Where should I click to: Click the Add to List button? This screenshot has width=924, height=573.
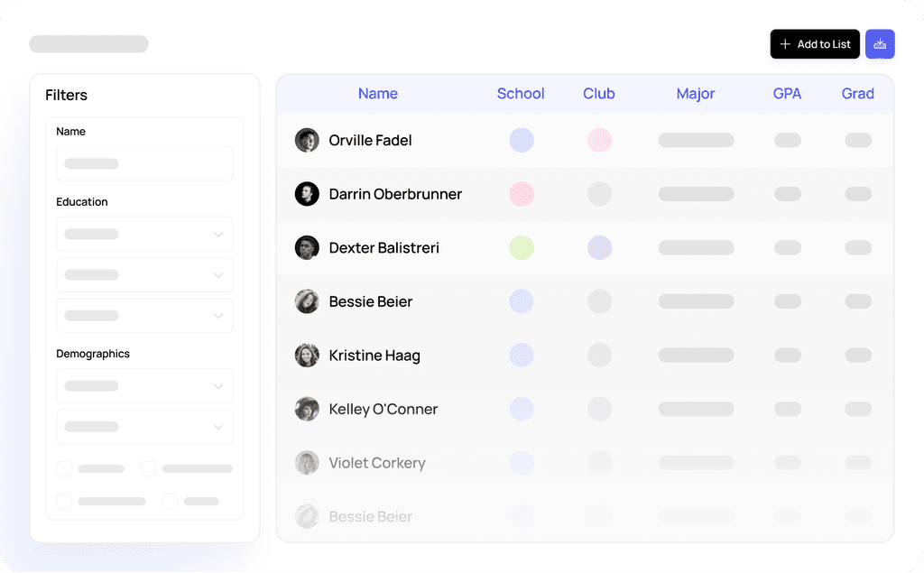(x=815, y=43)
